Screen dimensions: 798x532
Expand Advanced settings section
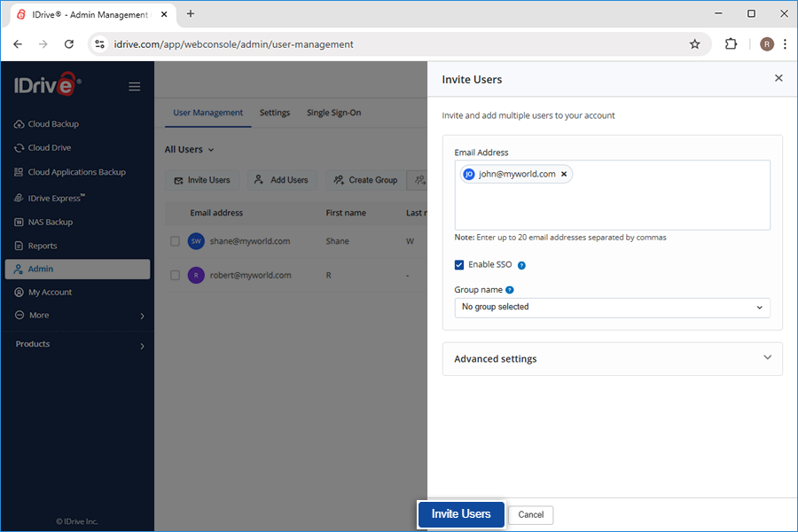tap(612, 359)
